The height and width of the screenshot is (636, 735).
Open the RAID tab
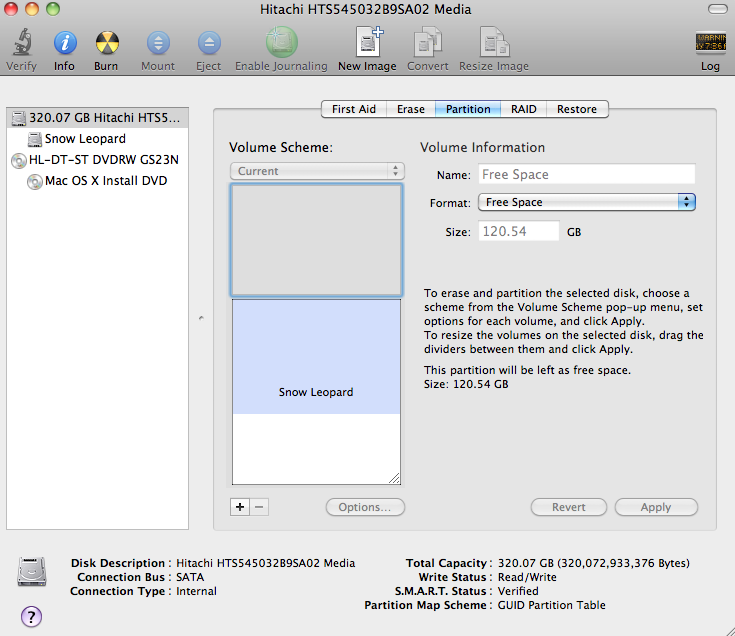[524, 109]
